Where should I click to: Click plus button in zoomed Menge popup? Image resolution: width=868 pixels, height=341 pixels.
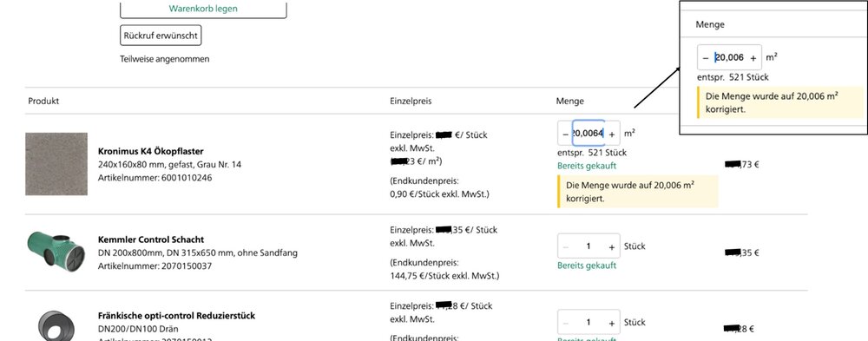(753, 57)
